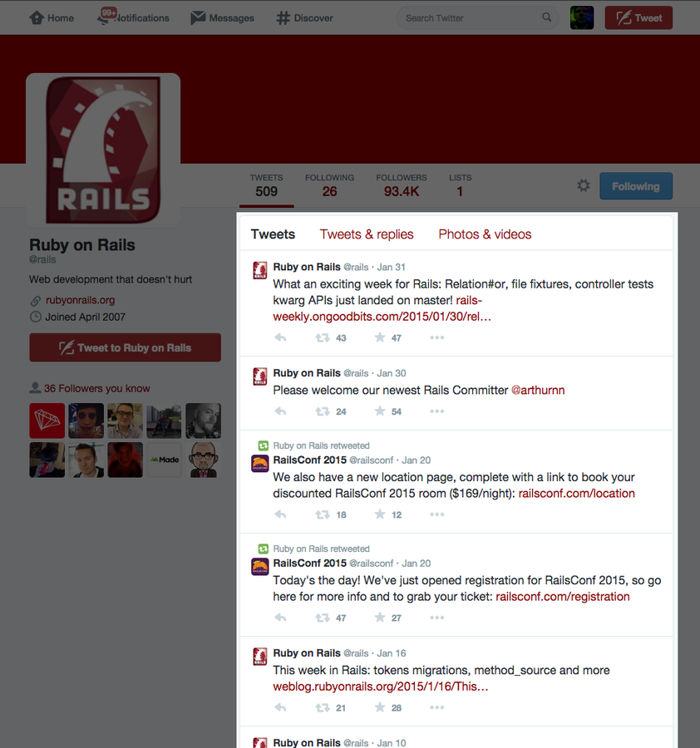
Task: Reply to the Jan 30 tweet
Action: 280,411
